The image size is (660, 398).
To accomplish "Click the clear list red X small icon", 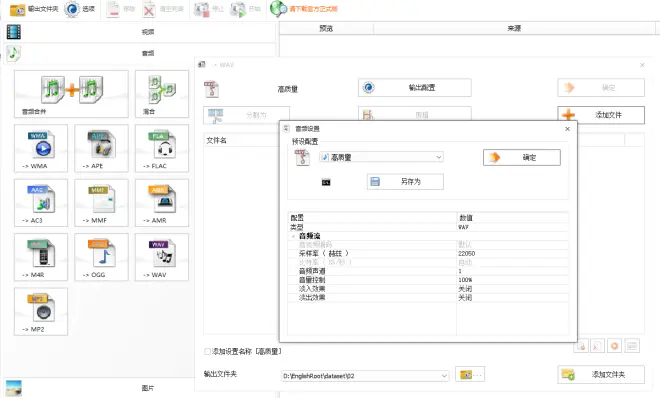I will coord(597,346).
